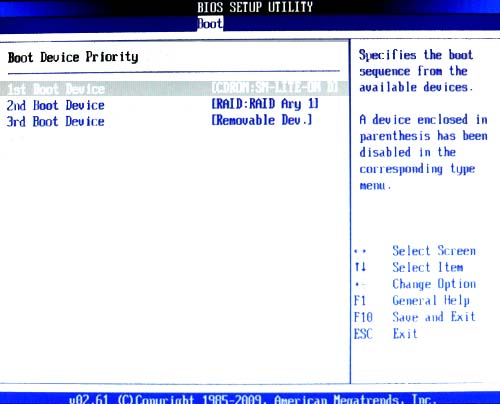Click the Select Item legend text

(428, 267)
